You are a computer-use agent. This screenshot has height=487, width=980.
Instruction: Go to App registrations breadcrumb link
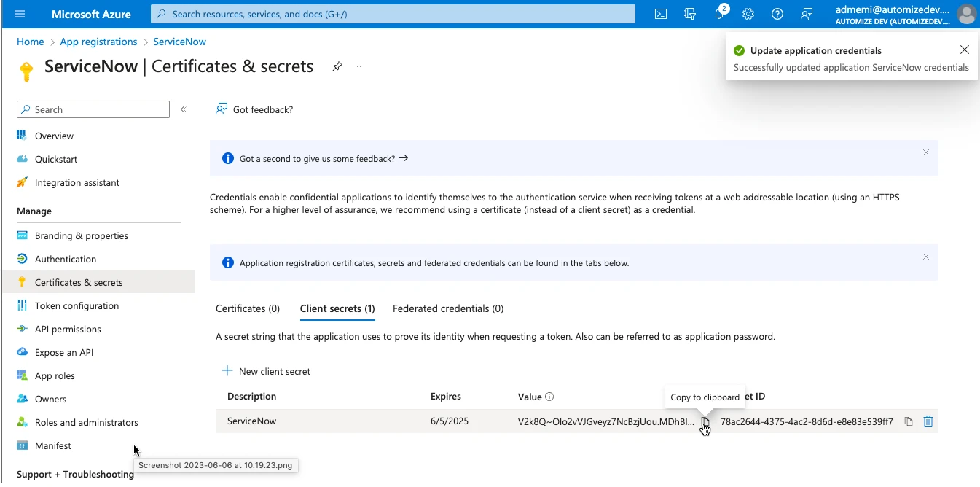pyautogui.click(x=98, y=42)
